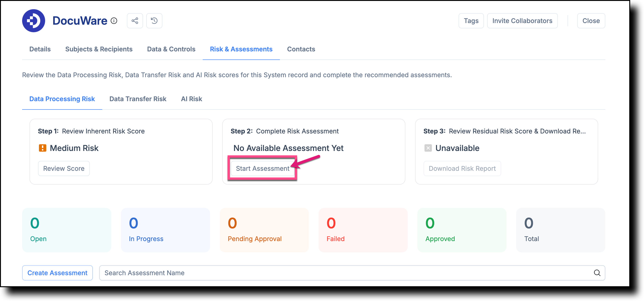Select the Risk & Assessments tab
644x301 pixels.
click(241, 49)
